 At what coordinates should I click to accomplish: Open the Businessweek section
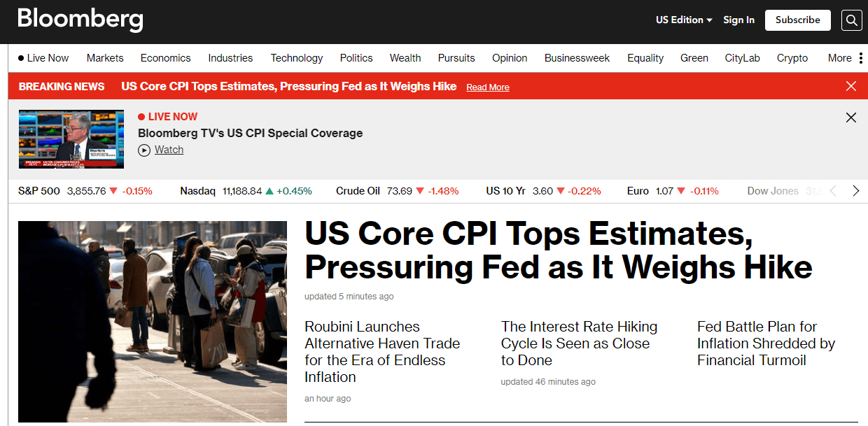577,58
